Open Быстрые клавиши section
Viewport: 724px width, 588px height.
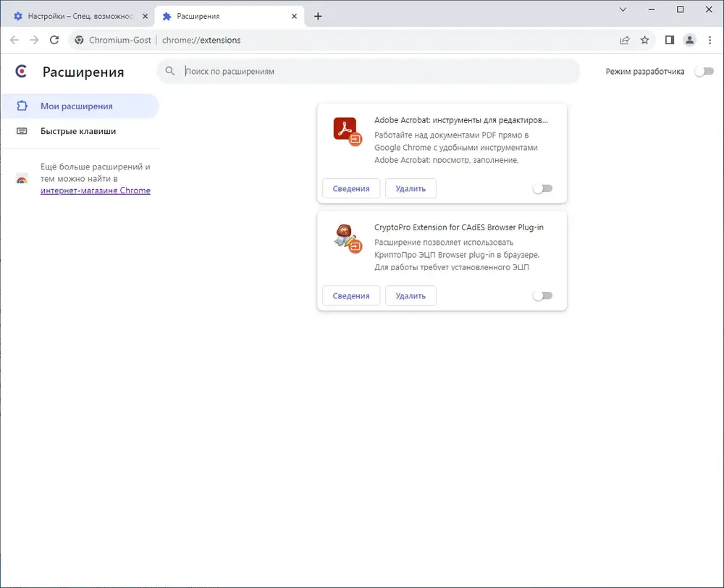80,131
